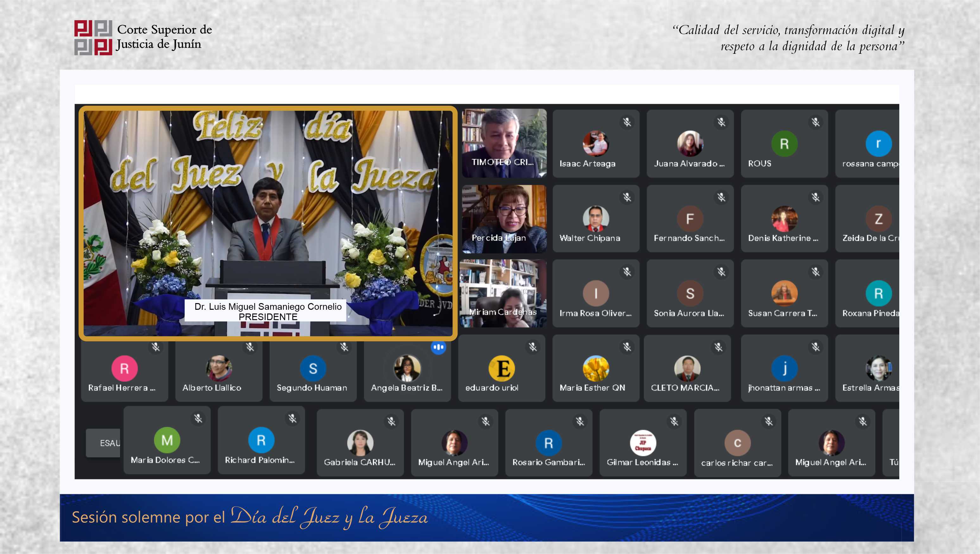This screenshot has width=980, height=554.
Task: Click the 'Richard Palomin...' name label
Action: [x=260, y=460]
